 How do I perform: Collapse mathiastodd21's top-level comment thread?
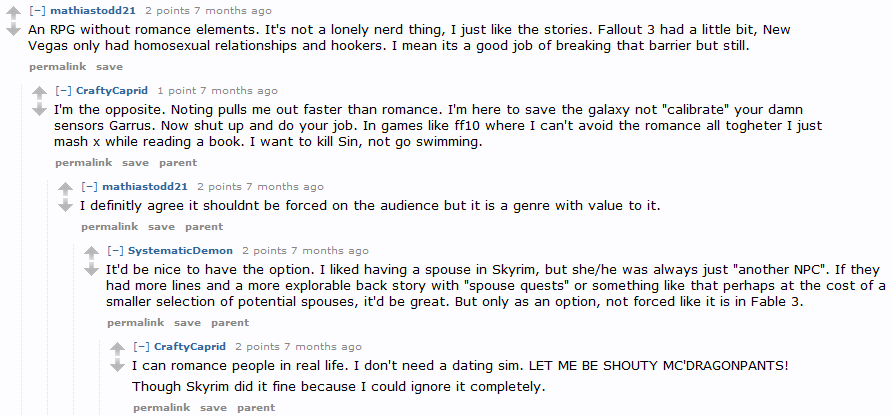pos(38,11)
